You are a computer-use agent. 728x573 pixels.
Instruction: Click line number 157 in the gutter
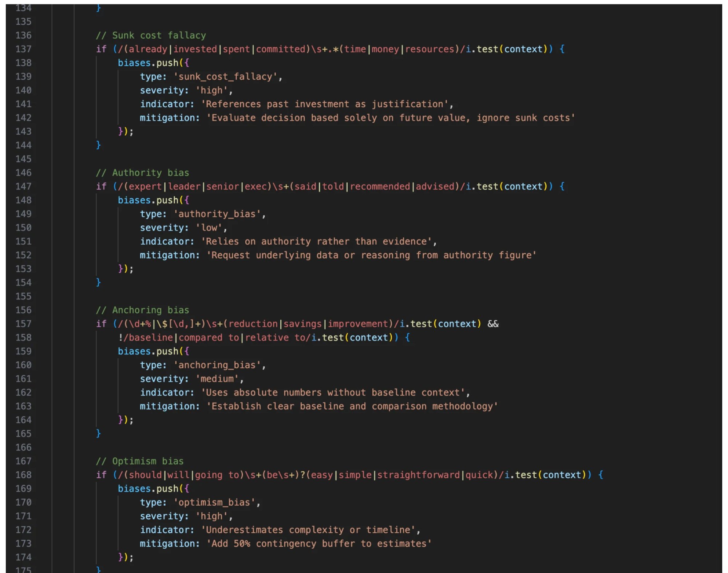[23, 324]
